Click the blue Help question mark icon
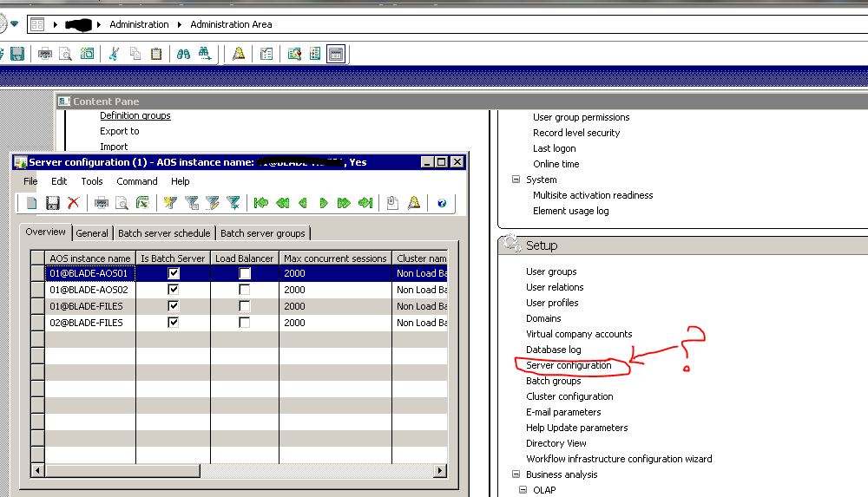This screenshot has width=868, height=497. 442,203
